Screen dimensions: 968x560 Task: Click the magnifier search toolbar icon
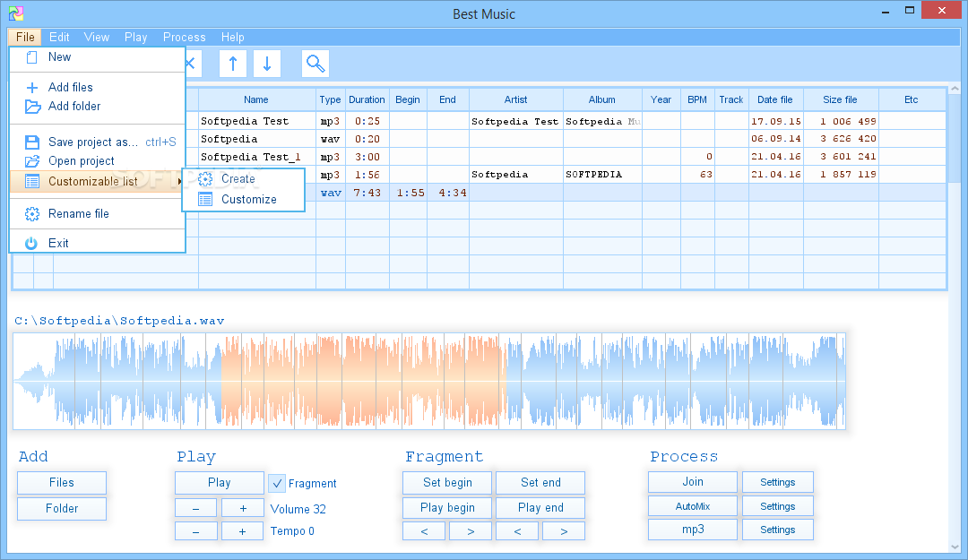[x=315, y=64]
